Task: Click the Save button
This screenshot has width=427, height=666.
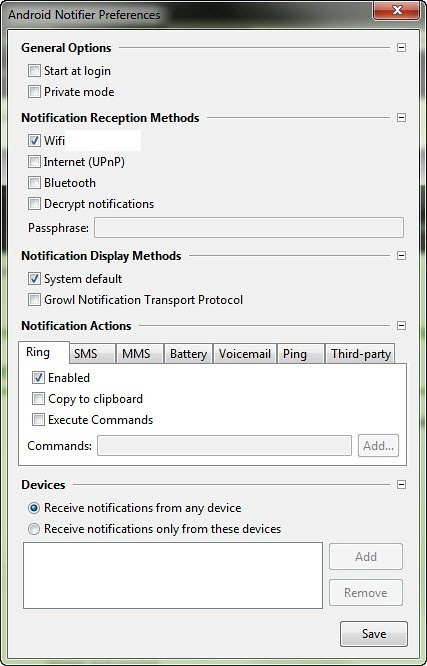Action: click(x=374, y=634)
